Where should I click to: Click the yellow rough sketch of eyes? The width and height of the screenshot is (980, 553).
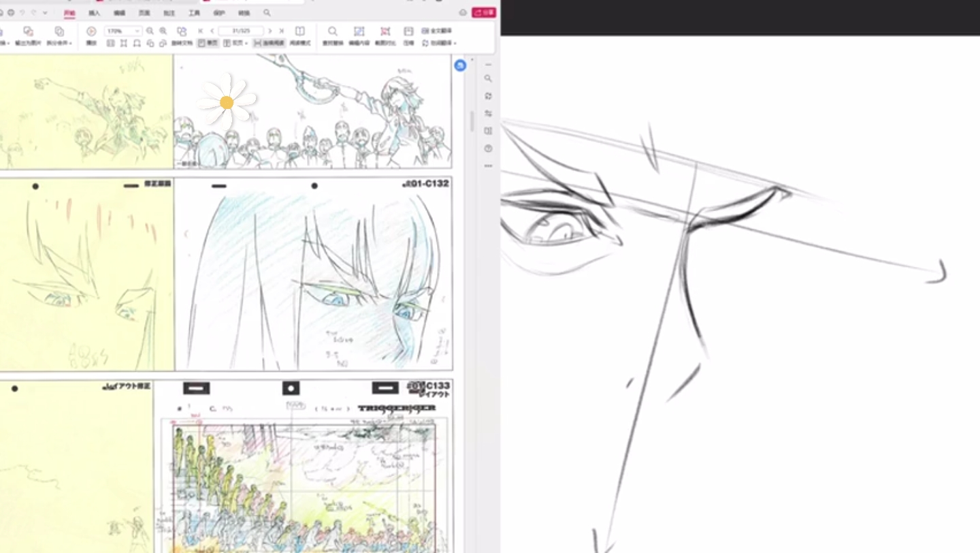[x=86, y=274]
